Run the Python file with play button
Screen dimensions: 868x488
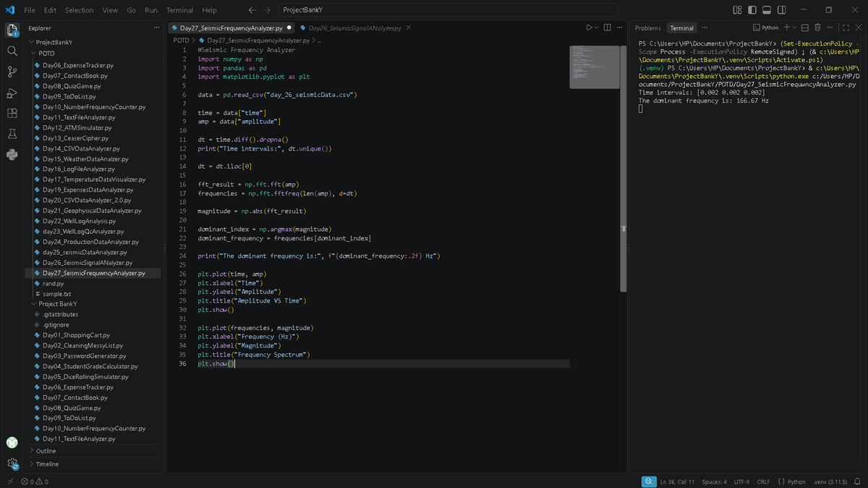tap(590, 28)
